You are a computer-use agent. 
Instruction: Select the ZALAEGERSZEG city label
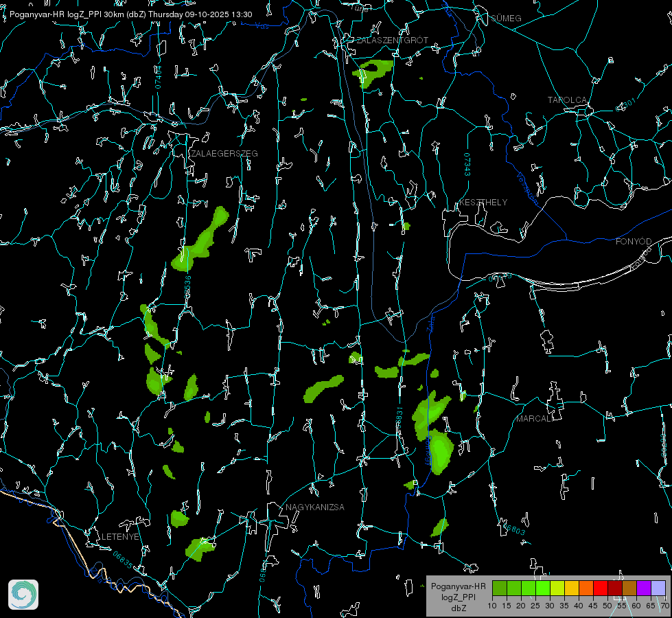(224, 154)
